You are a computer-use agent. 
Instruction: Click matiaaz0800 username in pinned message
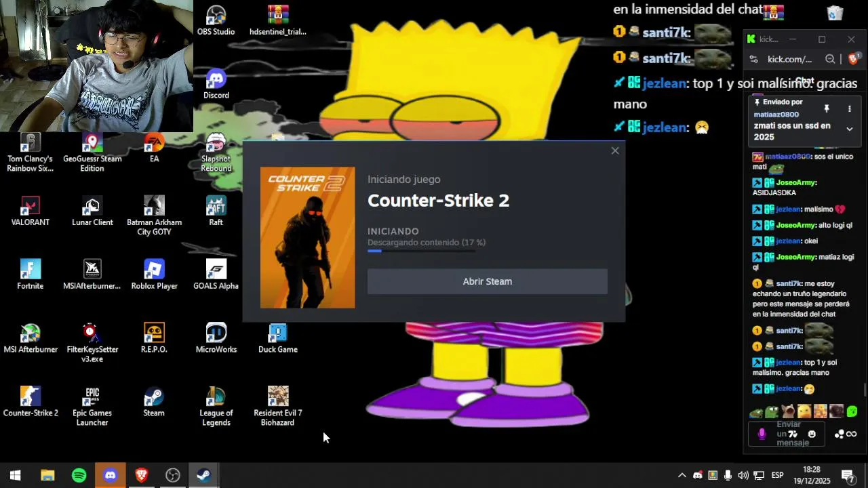[x=776, y=115]
